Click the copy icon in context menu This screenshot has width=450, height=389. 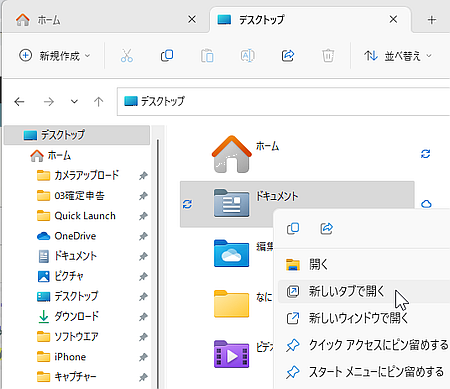click(x=293, y=229)
